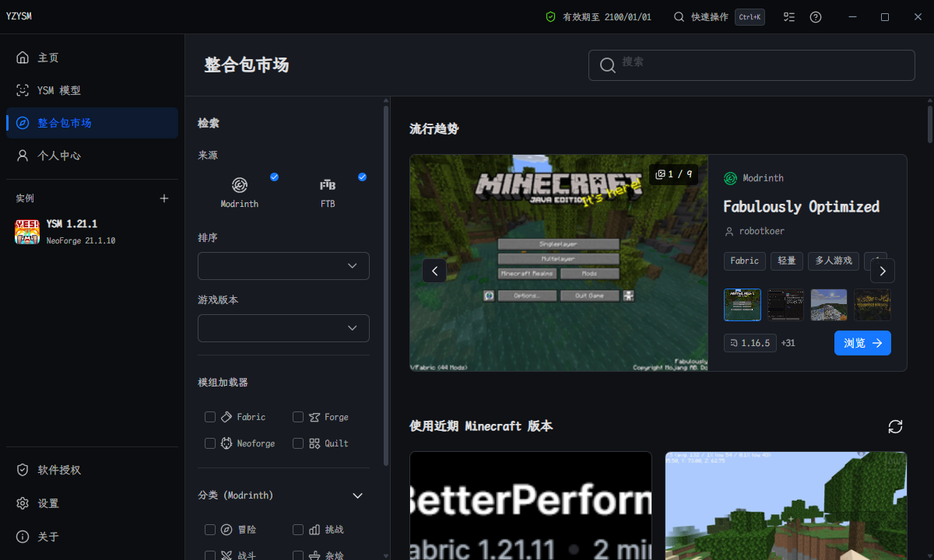Open the 主页 home page
This screenshot has width=934, height=560.
point(92,58)
